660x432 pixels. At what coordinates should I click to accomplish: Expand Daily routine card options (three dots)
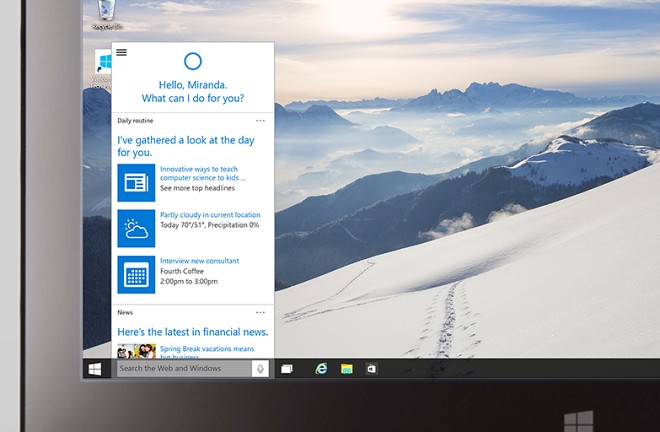261,120
